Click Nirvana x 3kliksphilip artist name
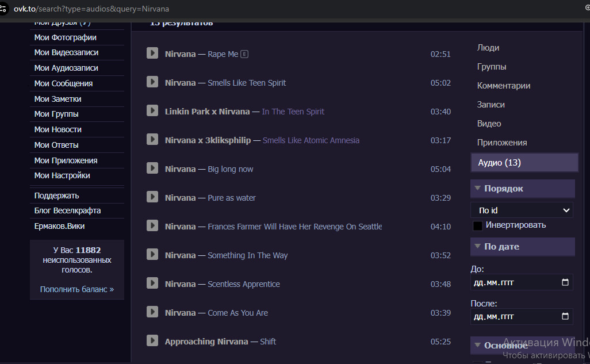The width and height of the screenshot is (590, 364). click(208, 140)
